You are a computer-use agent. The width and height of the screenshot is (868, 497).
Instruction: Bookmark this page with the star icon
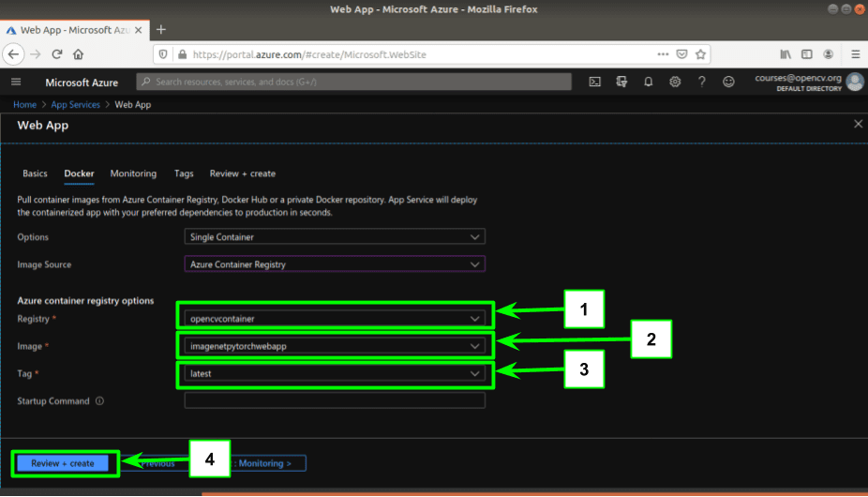pyautogui.click(x=701, y=54)
